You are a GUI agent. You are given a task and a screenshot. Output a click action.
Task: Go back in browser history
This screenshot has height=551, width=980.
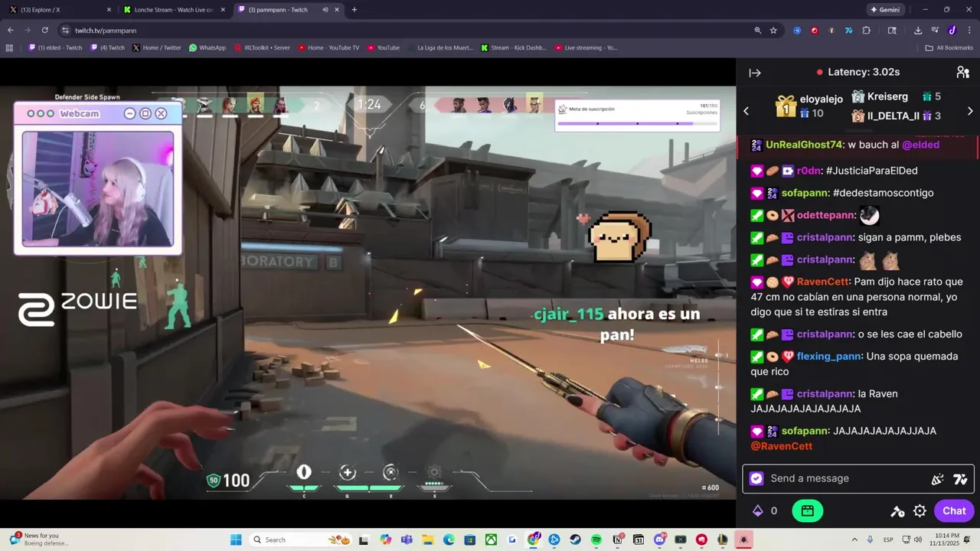coord(11,30)
